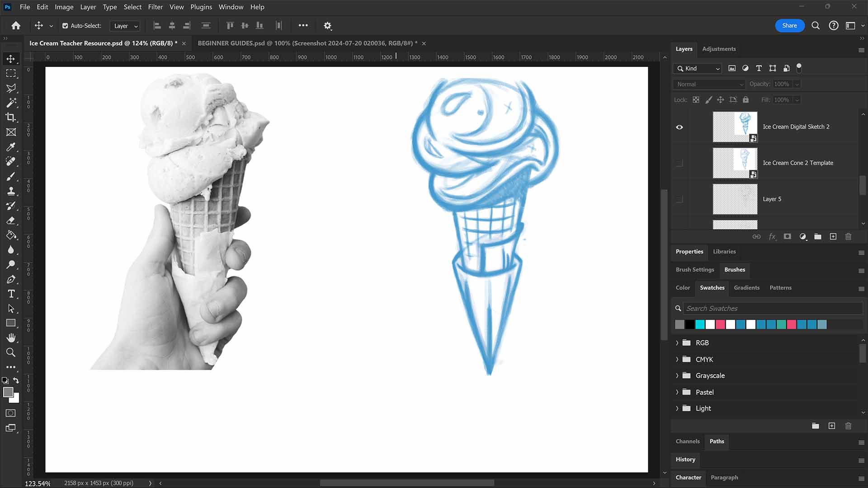Select the Clone Stamp tool
The image size is (868, 488).
point(11,191)
